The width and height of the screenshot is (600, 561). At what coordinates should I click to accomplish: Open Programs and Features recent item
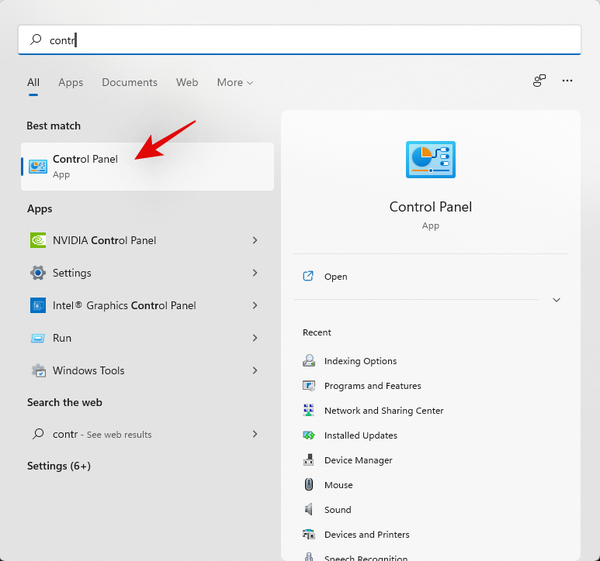(372, 386)
